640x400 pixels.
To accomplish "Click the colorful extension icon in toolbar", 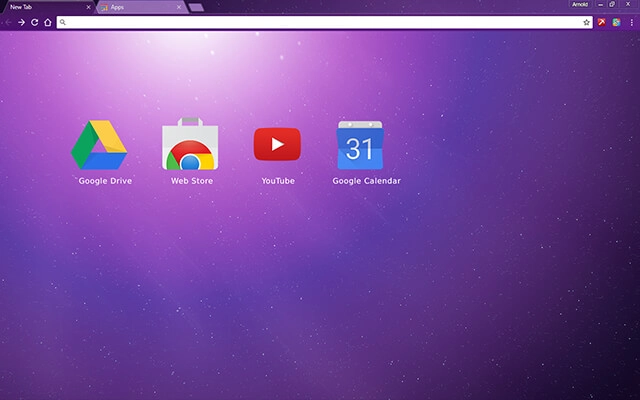I will (616, 22).
